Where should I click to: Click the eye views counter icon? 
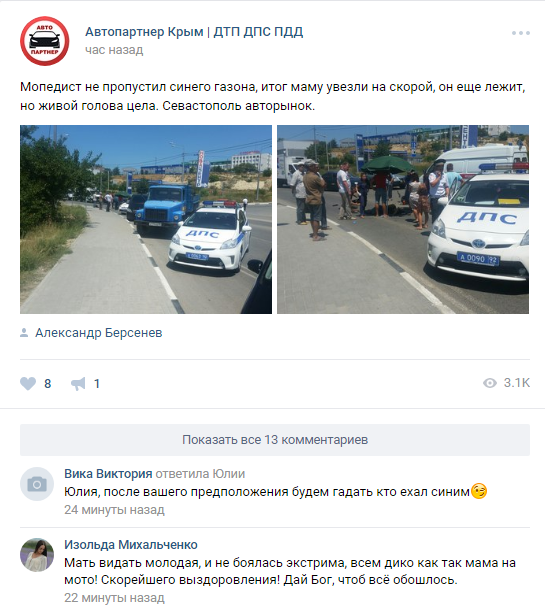490,383
